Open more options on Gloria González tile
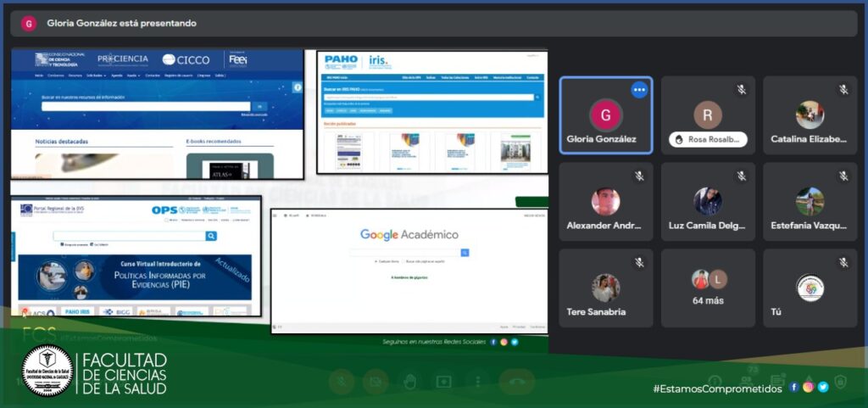This screenshot has width=868, height=408. [639, 90]
